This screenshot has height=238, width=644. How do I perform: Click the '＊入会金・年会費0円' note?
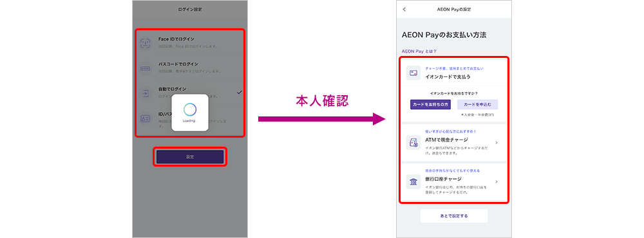pos(478,115)
